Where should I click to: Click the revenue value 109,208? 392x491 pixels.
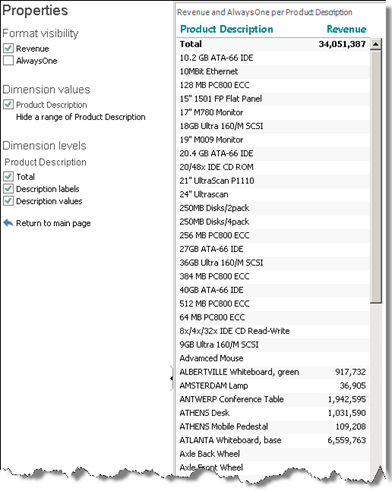point(350,427)
